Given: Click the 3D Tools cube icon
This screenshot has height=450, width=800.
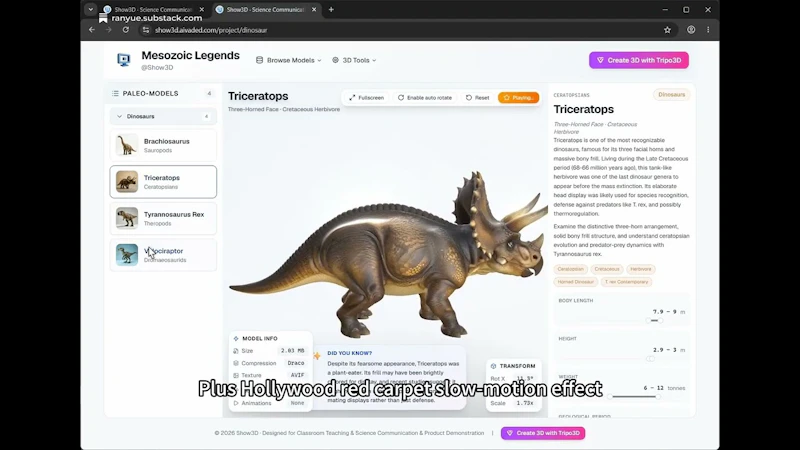Looking at the screenshot, I should coord(335,60).
